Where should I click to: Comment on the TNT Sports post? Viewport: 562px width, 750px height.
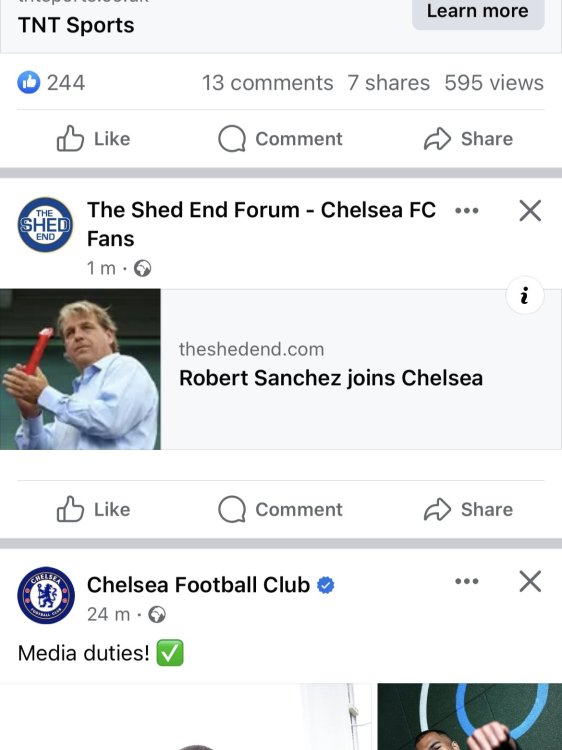pyautogui.click(x=280, y=139)
